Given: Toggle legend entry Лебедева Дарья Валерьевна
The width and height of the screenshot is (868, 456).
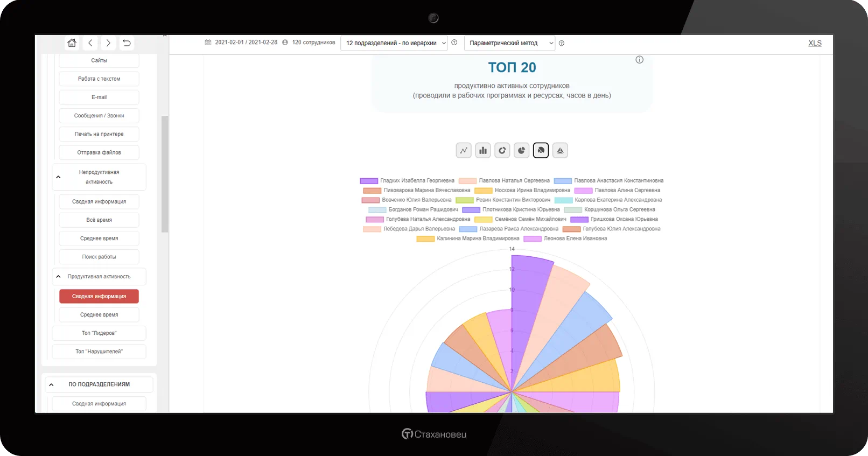Looking at the screenshot, I should (409, 229).
